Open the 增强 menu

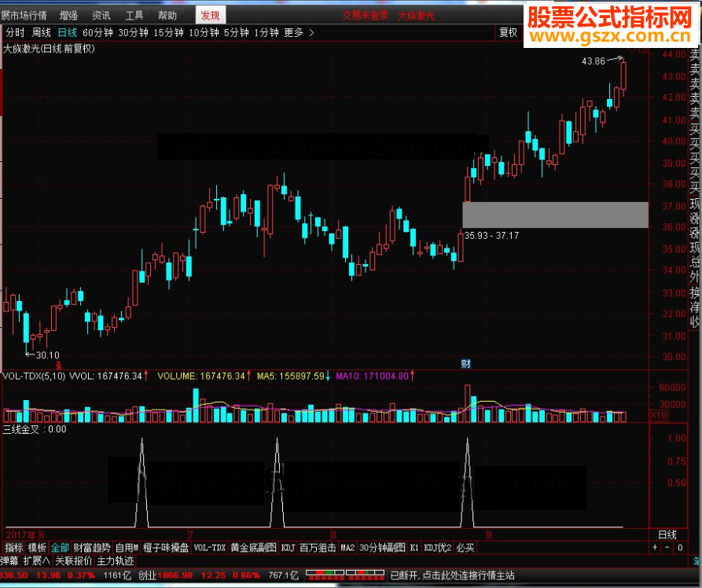[x=68, y=16]
